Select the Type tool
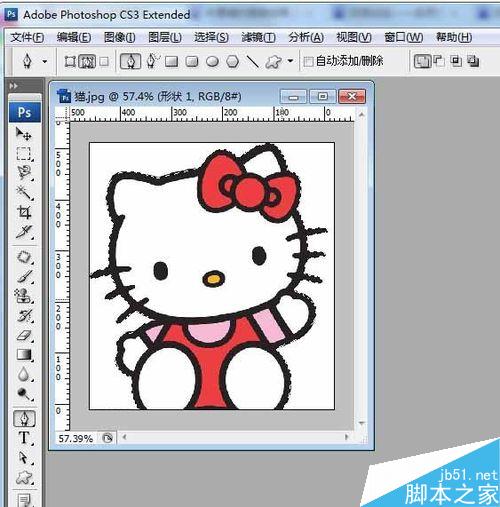The image size is (500, 507). [x=24, y=438]
